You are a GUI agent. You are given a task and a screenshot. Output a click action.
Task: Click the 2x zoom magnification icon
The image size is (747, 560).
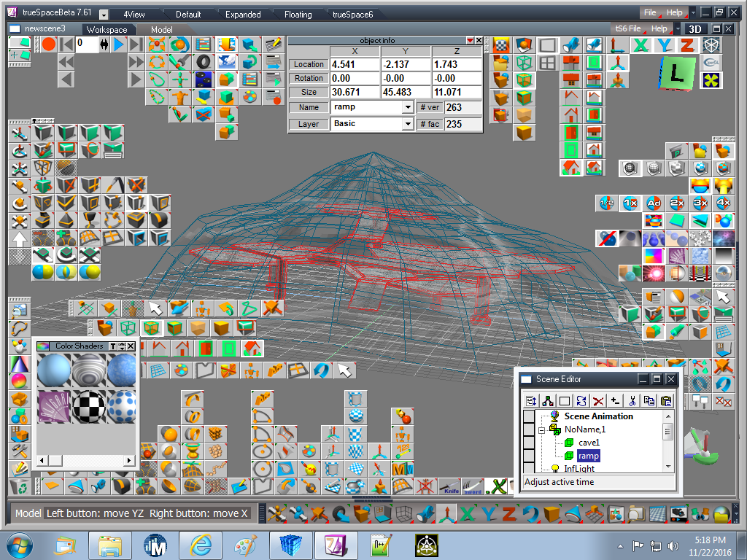(677, 203)
